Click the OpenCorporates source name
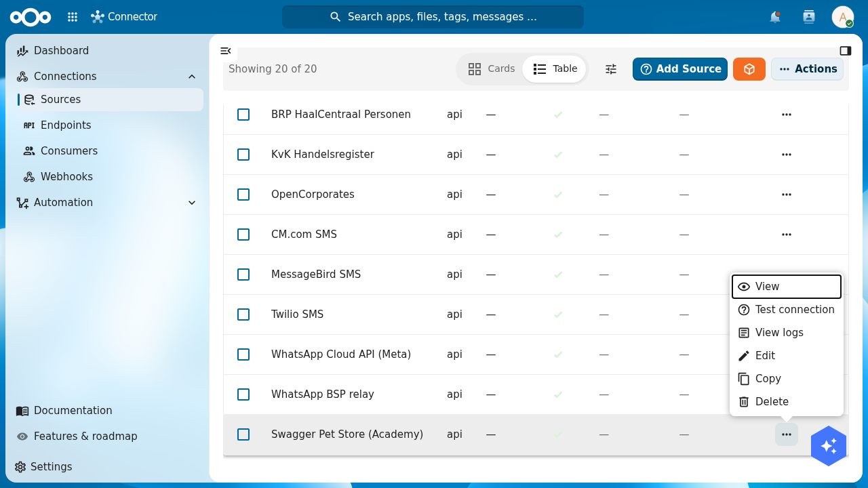Viewport: 868px width, 488px height. (x=313, y=195)
